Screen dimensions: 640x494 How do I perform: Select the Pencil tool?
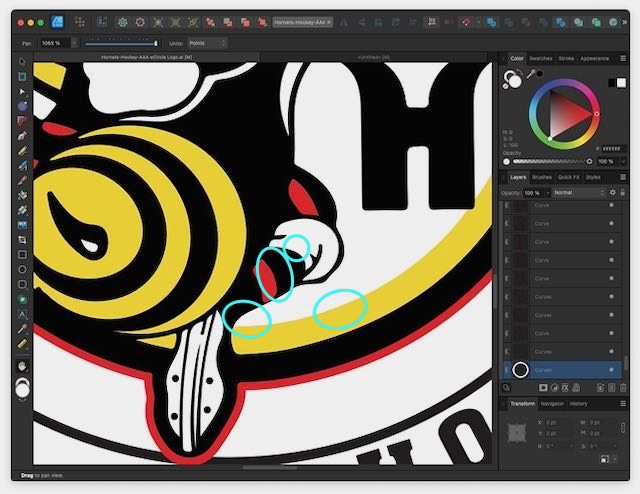pos(22,151)
